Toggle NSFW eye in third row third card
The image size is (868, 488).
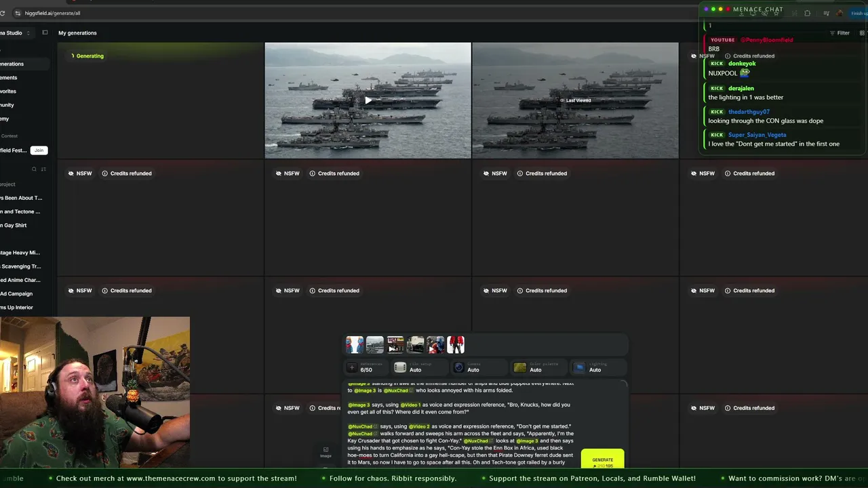pyautogui.click(x=486, y=291)
